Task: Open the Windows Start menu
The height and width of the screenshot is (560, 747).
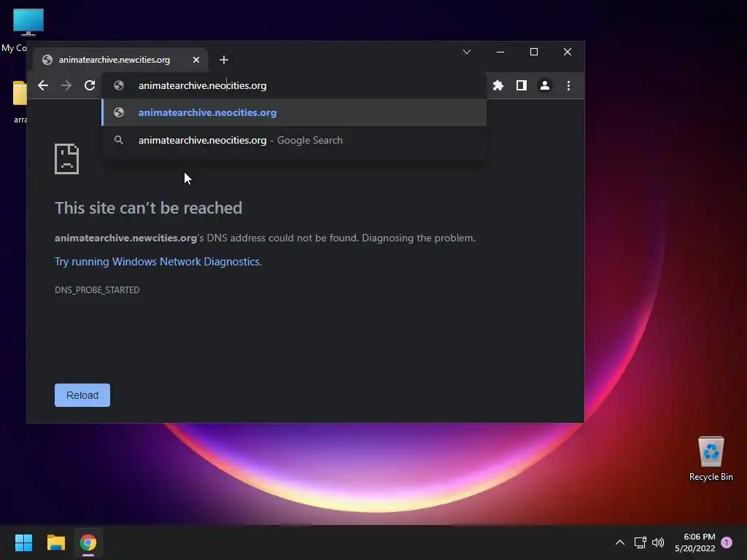Action: pos(23,542)
